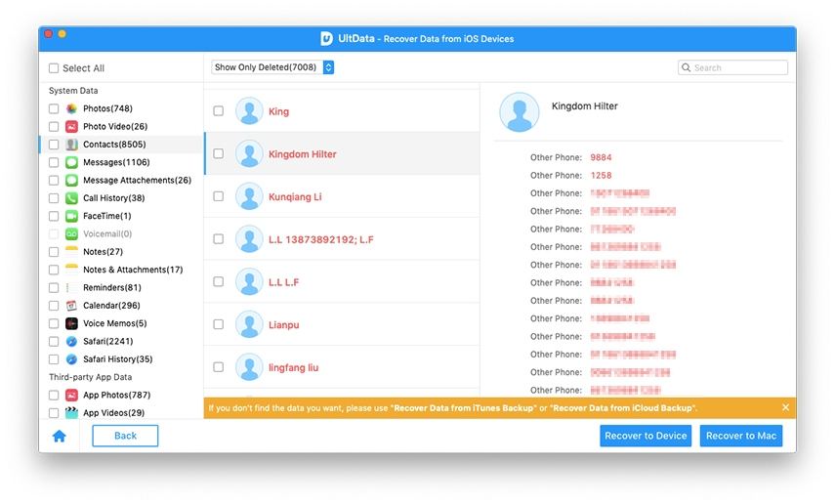
Task: Click the Voice Memos icon
Action: pos(71,323)
